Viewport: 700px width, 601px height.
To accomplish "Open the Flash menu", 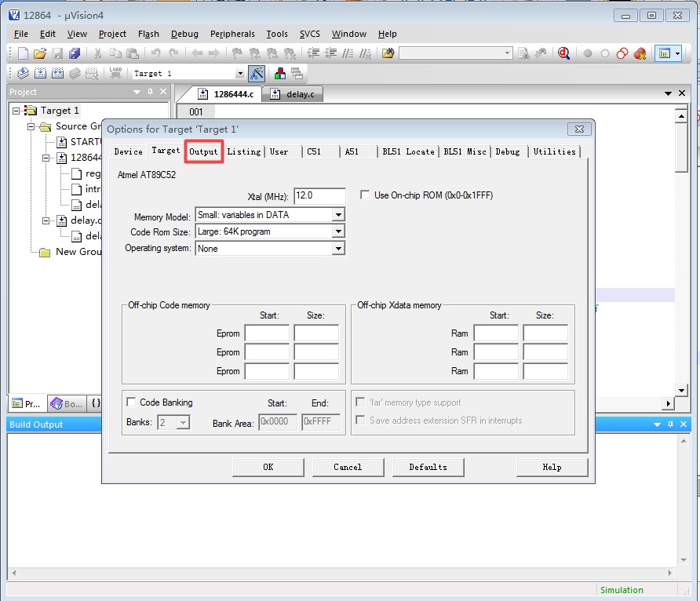I will tap(148, 34).
